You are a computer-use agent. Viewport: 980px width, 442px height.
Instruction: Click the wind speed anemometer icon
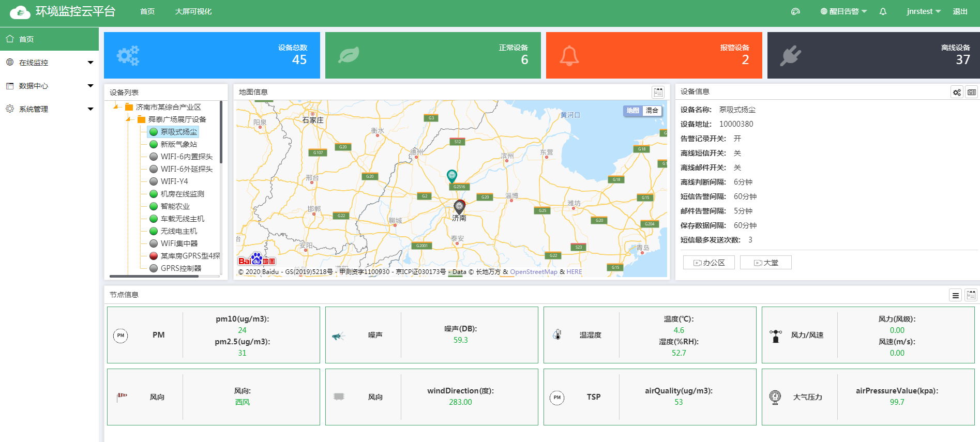775,336
